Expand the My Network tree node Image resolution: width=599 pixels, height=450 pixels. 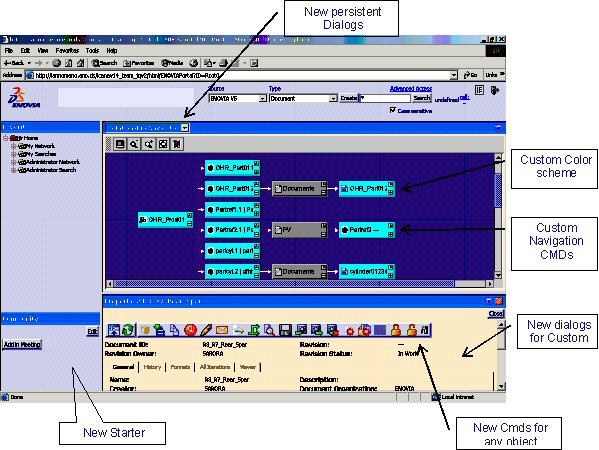coord(13,146)
